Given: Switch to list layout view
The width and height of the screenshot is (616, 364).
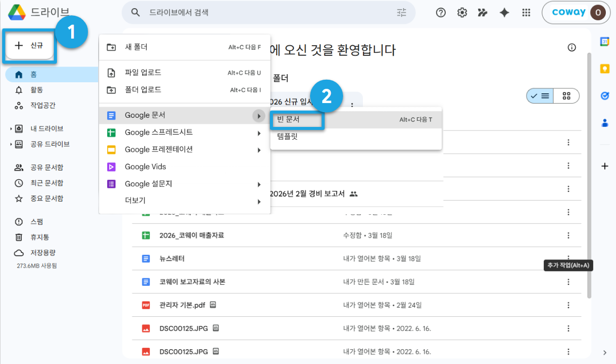Looking at the screenshot, I should pos(540,95).
